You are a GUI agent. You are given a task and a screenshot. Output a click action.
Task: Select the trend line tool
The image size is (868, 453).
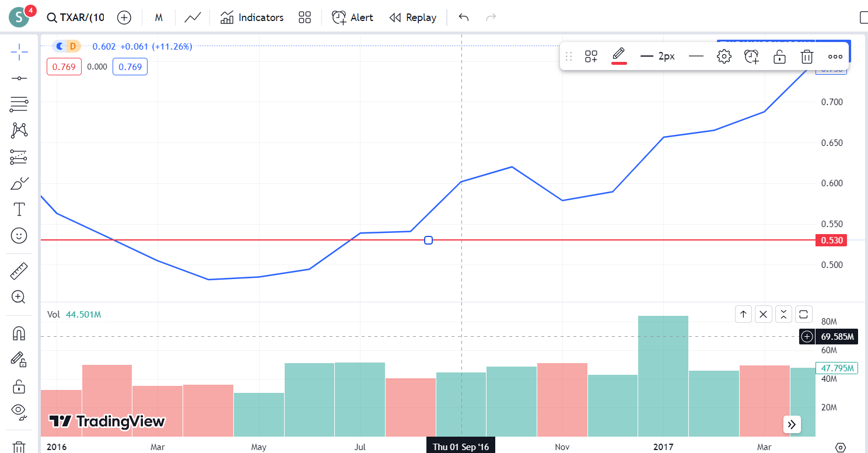click(x=19, y=78)
